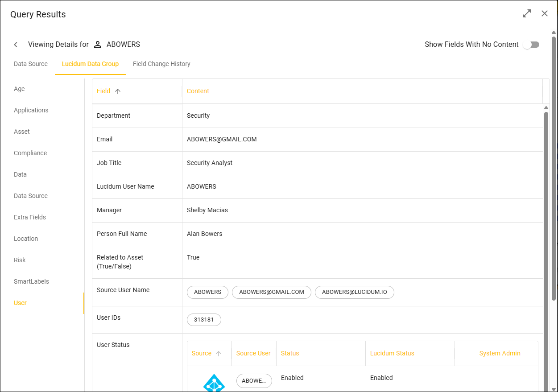The width and height of the screenshot is (558, 392).
Task: Click the Enabled value under Lucidum Status
Action: coord(381,378)
